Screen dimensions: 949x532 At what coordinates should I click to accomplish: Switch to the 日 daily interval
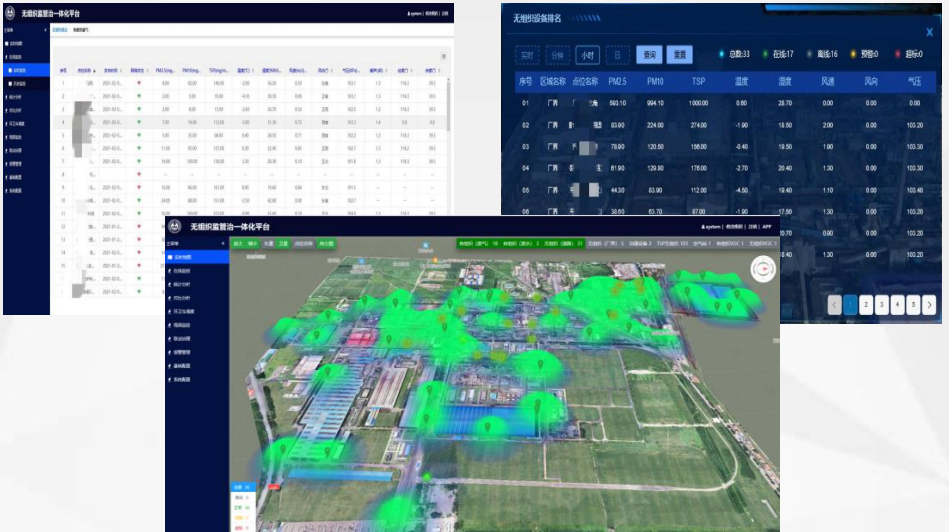coord(619,55)
